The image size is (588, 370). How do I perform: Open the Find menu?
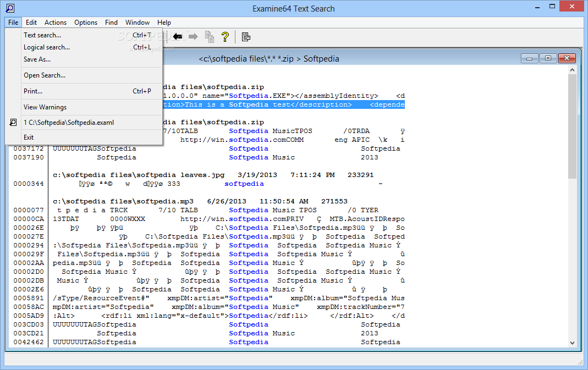tap(111, 23)
